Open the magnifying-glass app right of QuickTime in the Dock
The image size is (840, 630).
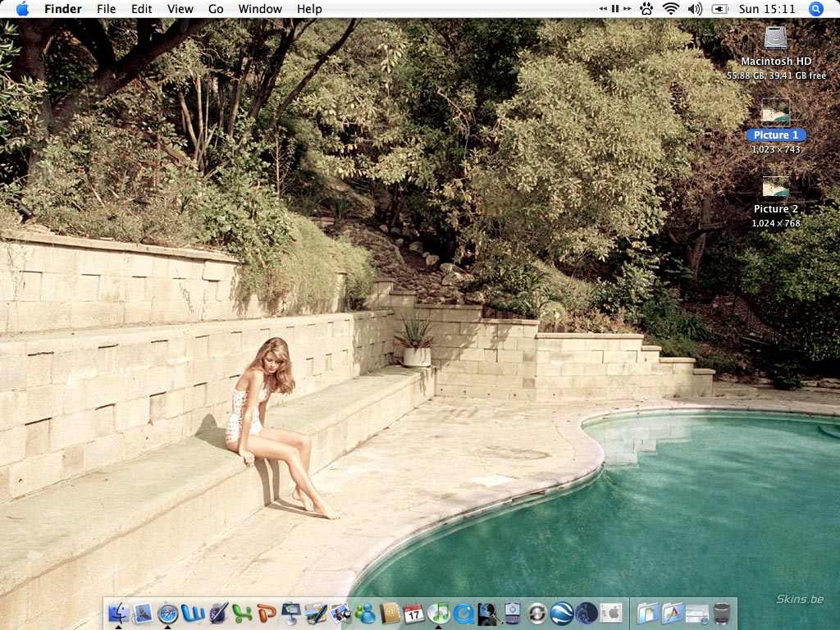[x=488, y=613]
